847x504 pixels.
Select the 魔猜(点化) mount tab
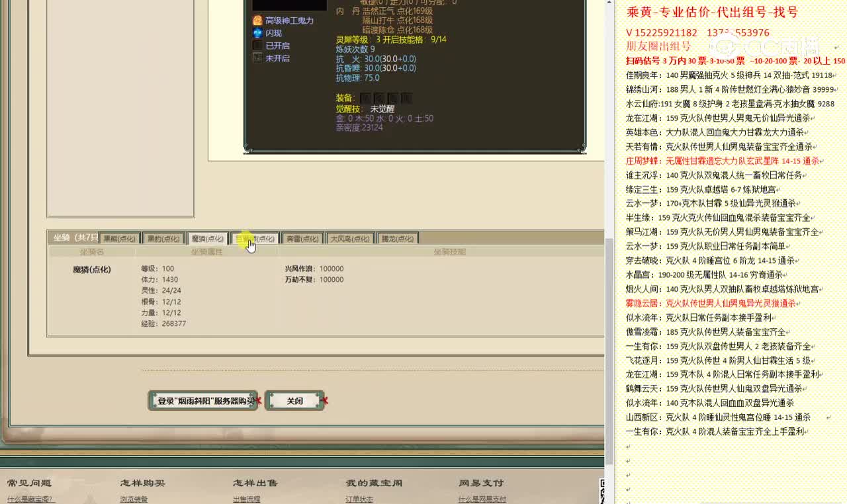pyautogui.click(x=207, y=239)
